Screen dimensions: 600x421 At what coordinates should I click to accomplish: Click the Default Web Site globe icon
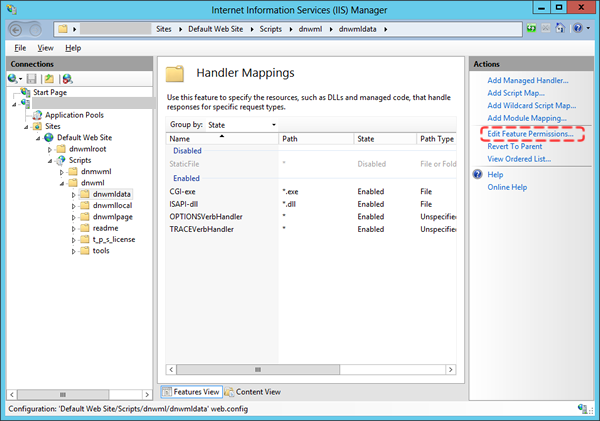tap(49, 137)
